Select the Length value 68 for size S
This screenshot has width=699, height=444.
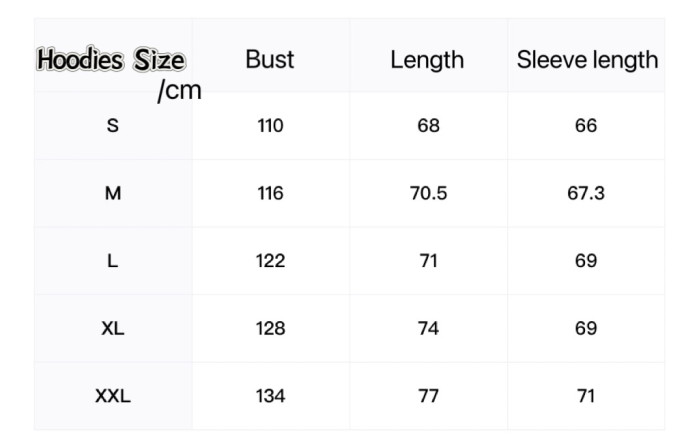tap(428, 126)
